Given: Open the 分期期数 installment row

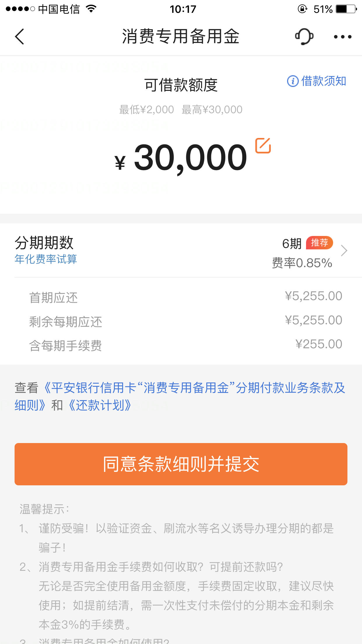Looking at the screenshot, I should (x=181, y=251).
